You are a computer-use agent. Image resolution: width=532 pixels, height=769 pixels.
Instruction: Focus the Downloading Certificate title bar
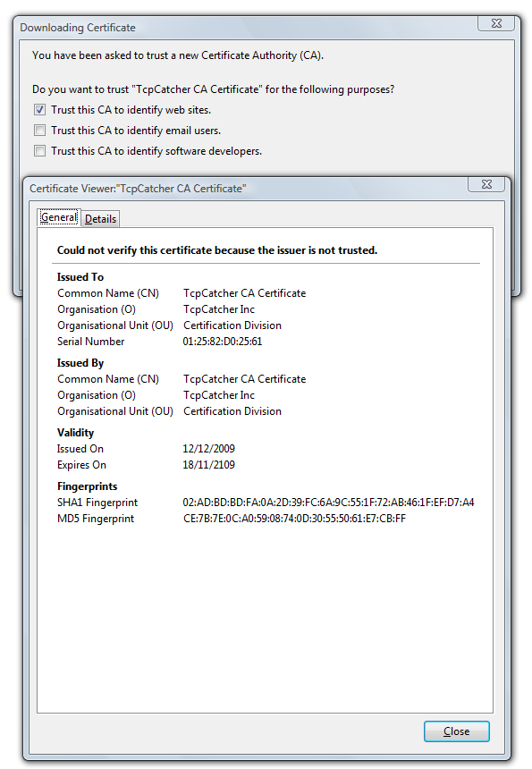point(245,28)
